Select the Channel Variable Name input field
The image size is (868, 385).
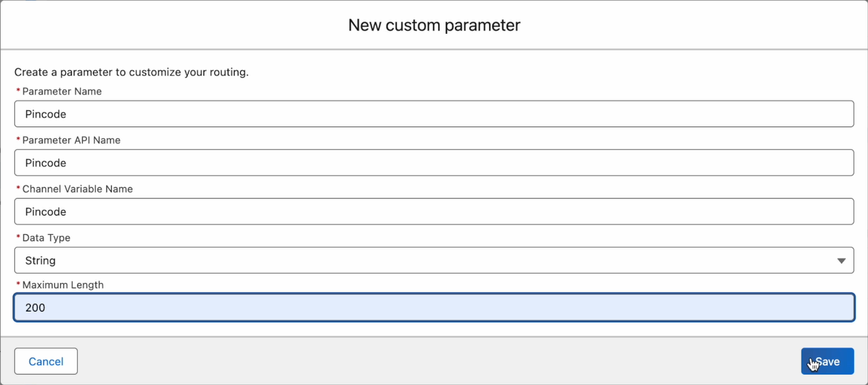(x=433, y=212)
